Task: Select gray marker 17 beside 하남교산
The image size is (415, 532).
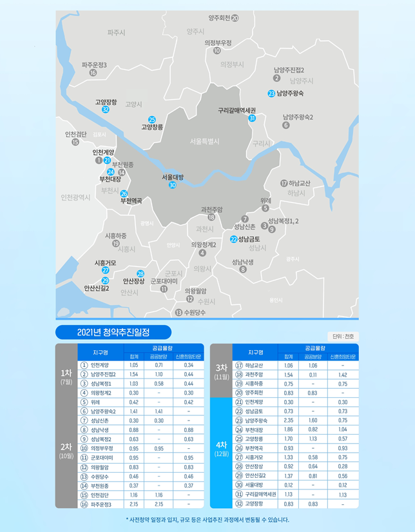Action: point(284,184)
